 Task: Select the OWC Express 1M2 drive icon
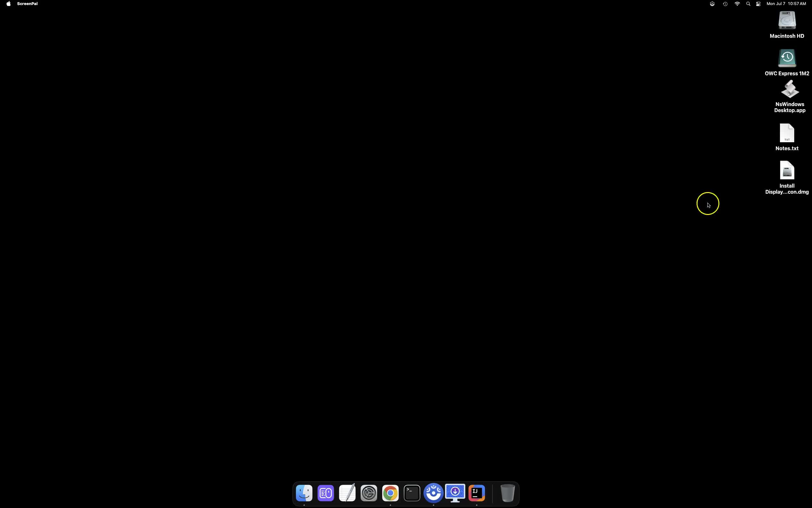coord(787,58)
